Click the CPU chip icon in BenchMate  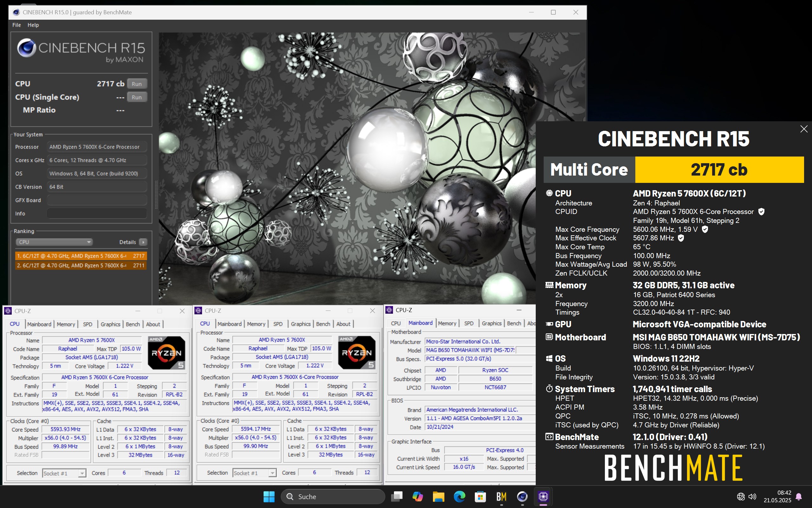pos(549,193)
